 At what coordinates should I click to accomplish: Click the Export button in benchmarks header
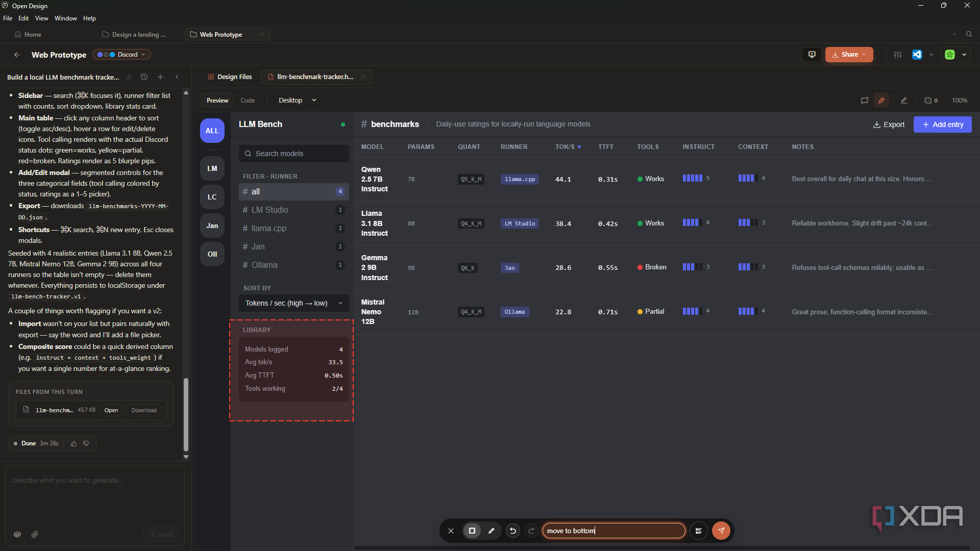[x=889, y=124]
